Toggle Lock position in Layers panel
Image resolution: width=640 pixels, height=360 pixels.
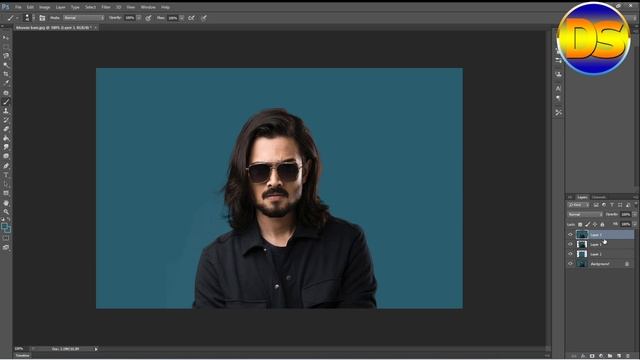pos(595,224)
